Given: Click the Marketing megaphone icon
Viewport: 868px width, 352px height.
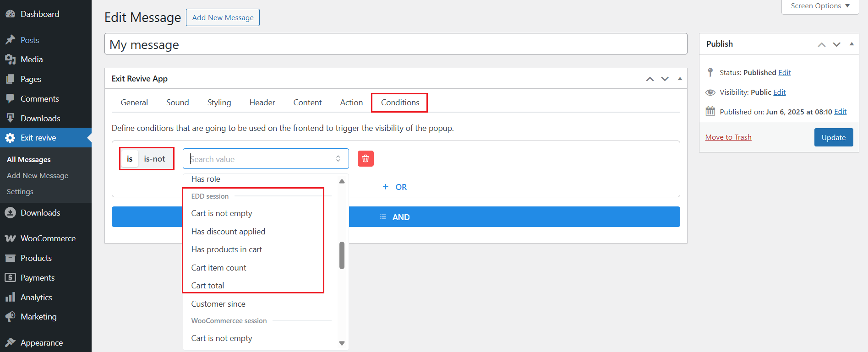Looking at the screenshot, I should pos(10,317).
